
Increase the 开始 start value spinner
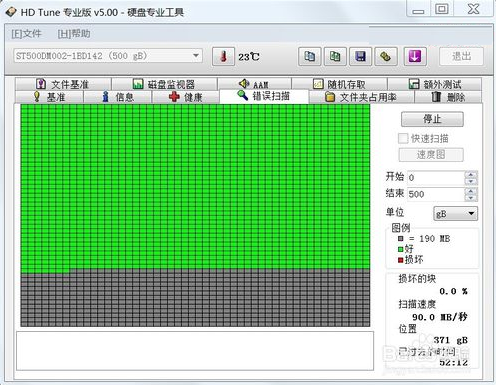click(x=471, y=174)
